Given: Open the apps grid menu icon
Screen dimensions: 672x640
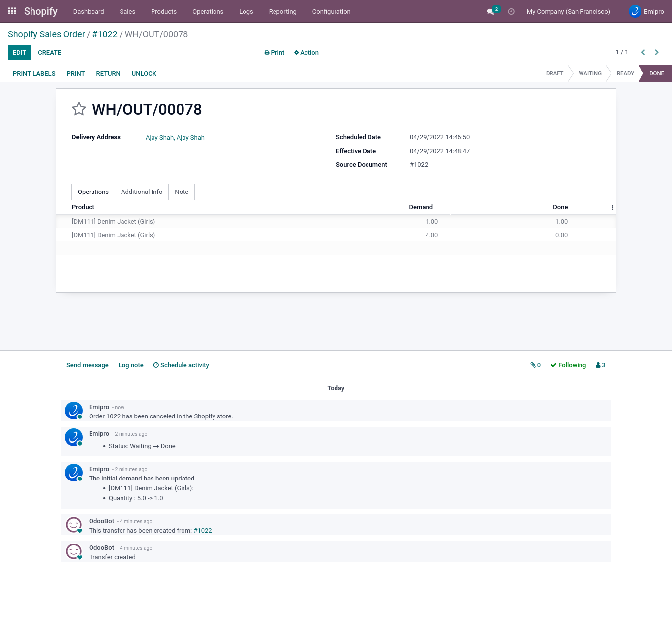Looking at the screenshot, I should pyautogui.click(x=12, y=11).
